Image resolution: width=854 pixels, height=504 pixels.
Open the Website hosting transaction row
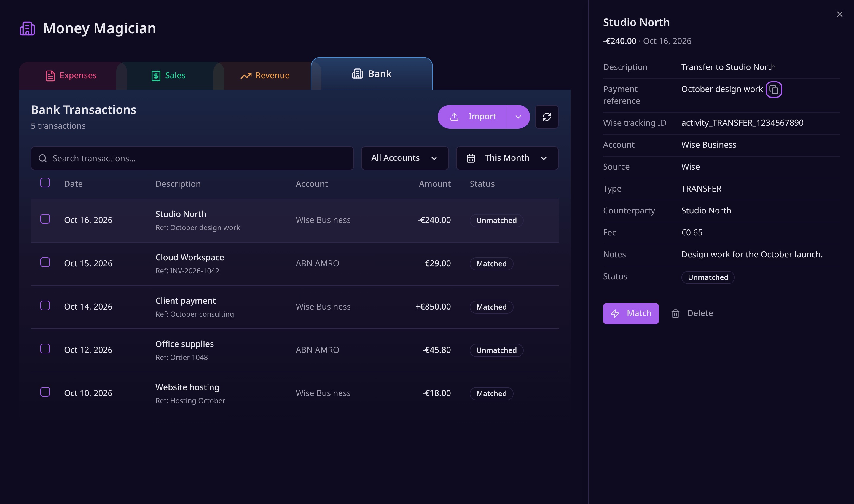tap(294, 394)
